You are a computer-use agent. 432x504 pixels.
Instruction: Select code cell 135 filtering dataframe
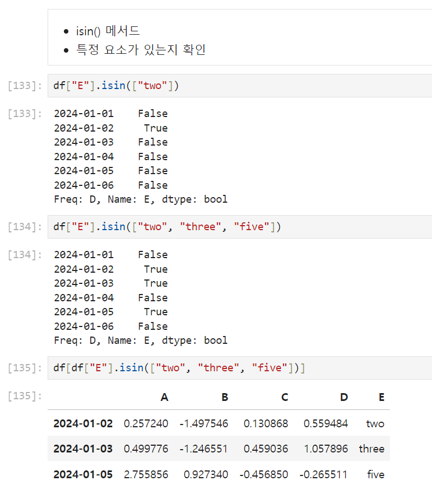[x=240, y=368]
